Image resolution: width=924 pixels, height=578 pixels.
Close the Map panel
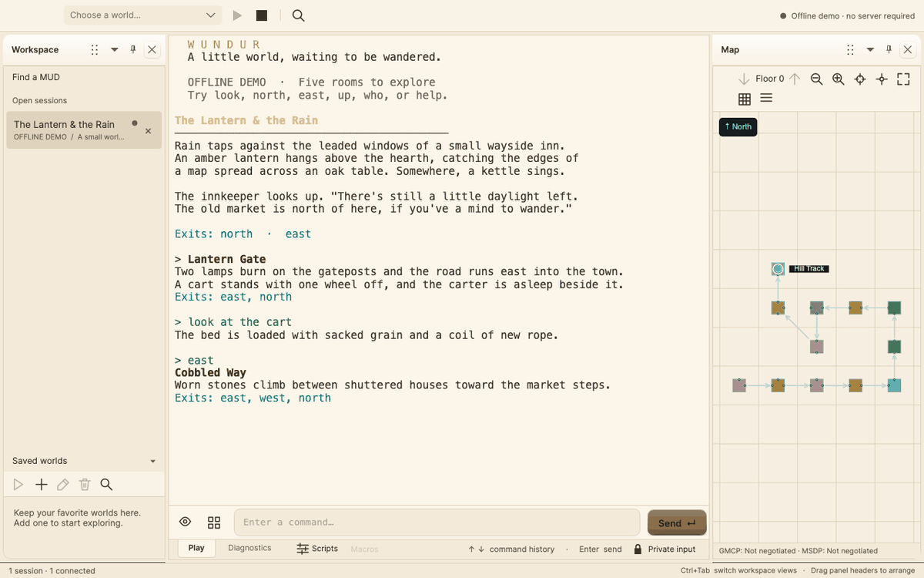point(909,49)
